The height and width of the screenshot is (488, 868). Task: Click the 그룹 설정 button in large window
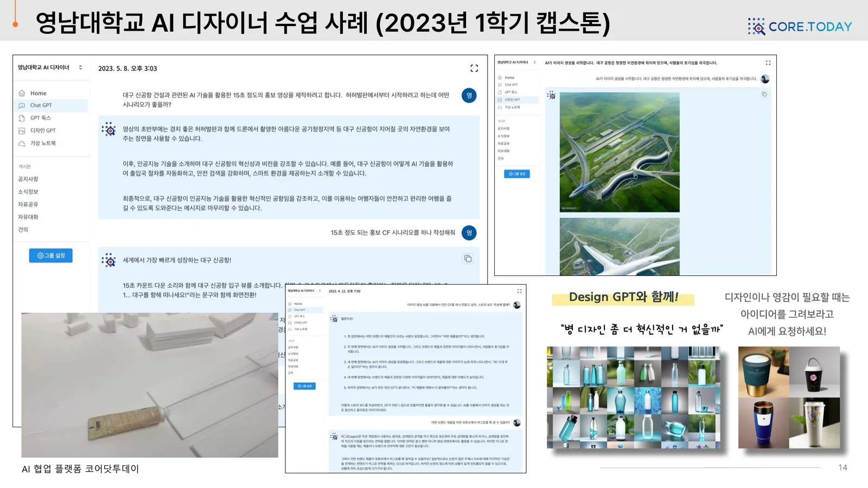tap(50, 255)
